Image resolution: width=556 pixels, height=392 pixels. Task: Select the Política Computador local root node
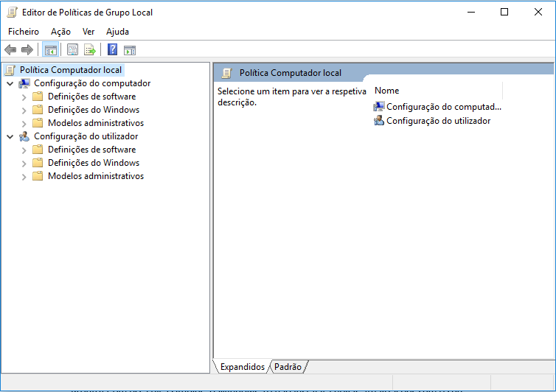[71, 70]
